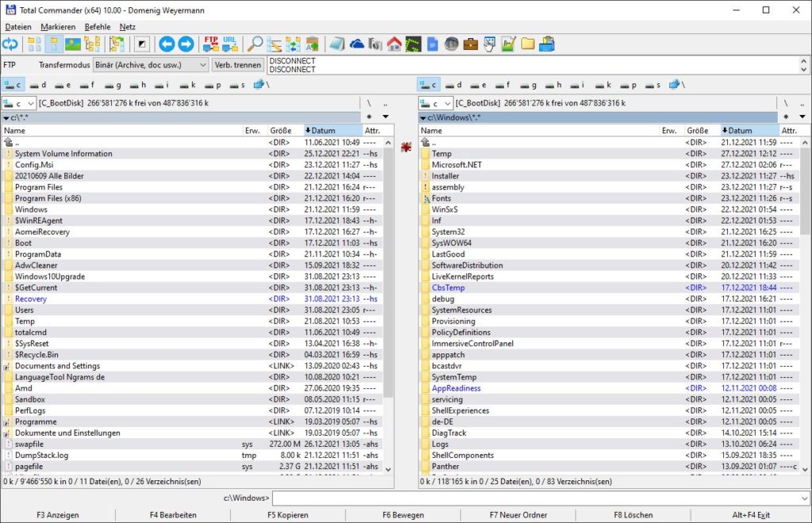Screen dimensions: 812x523
Task: Sort left panel by Name column
Action: [x=122, y=131]
